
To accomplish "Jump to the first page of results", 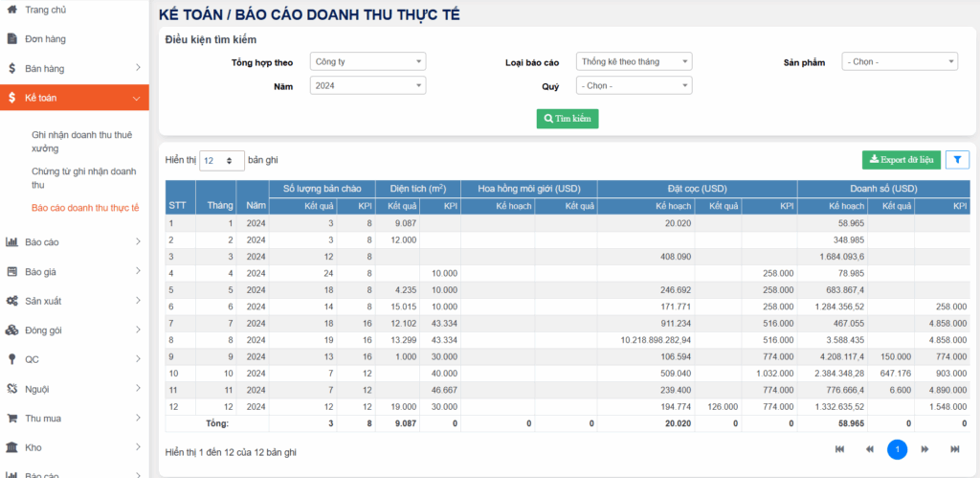I will coord(840,449).
